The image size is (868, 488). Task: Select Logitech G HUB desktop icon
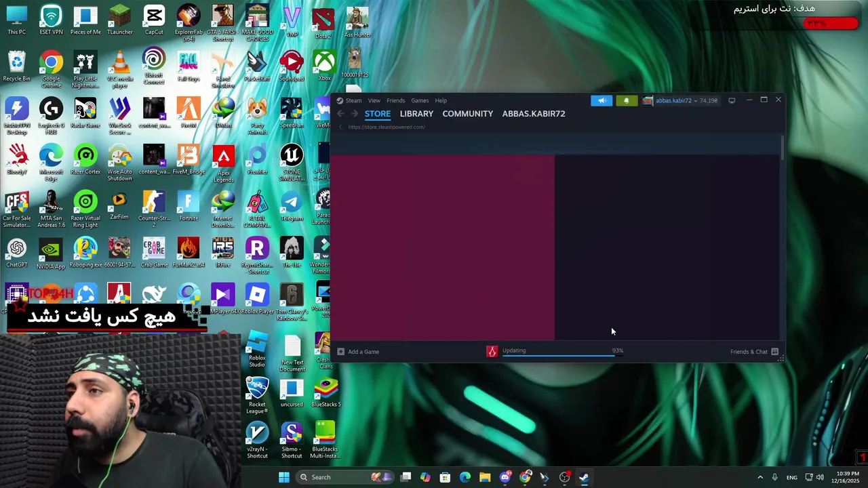click(51, 117)
